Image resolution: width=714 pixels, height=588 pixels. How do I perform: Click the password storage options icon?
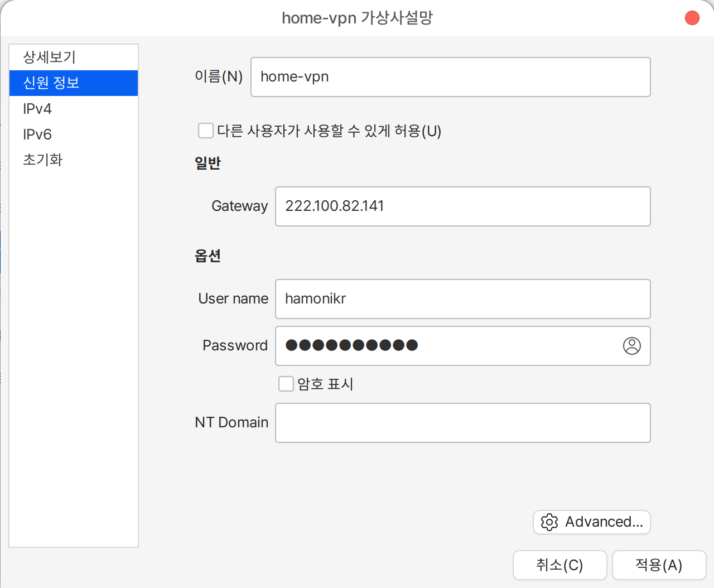(x=631, y=346)
